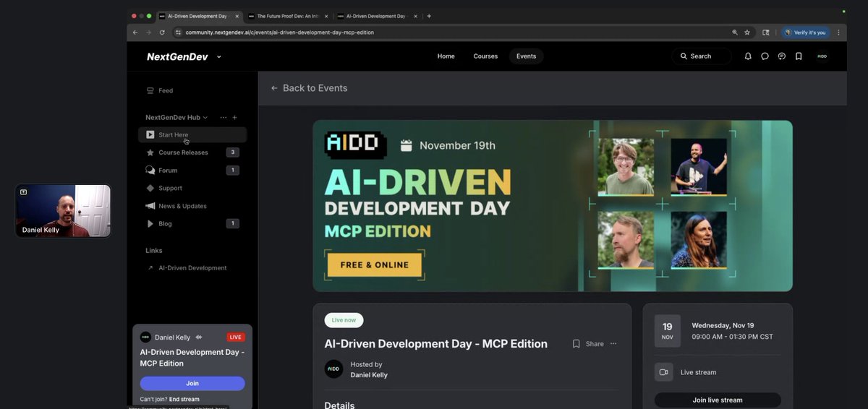This screenshot has height=409, width=868.
Task: Click the live card event title
Action: pos(192,358)
